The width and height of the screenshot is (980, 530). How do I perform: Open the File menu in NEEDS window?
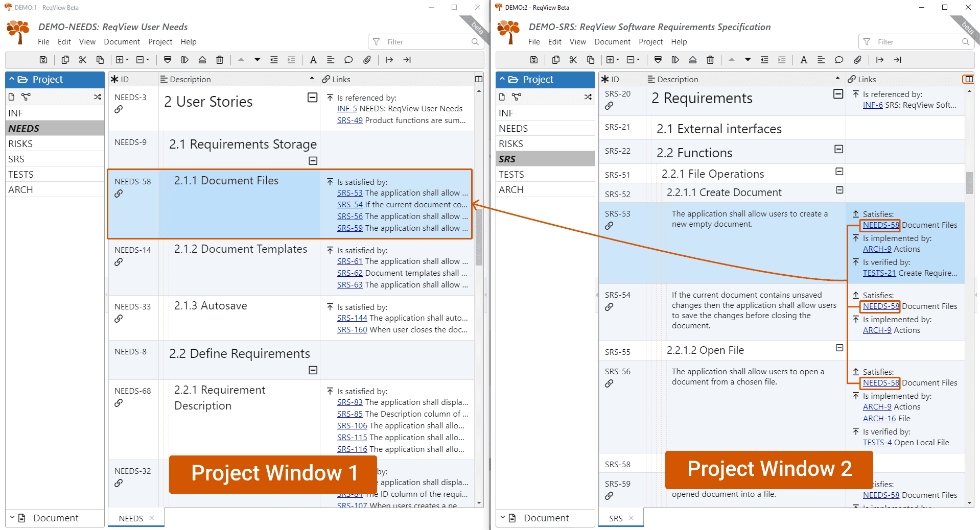[43, 42]
